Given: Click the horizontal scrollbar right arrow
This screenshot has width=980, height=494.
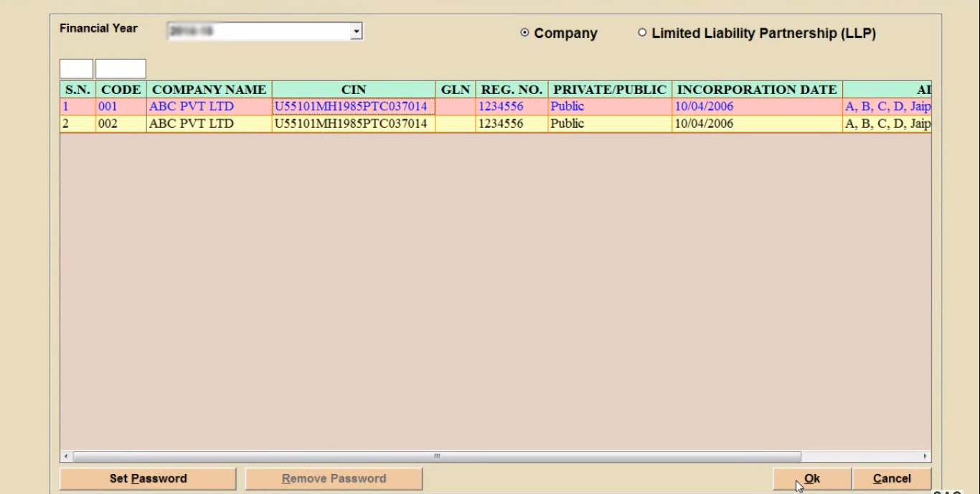Looking at the screenshot, I should [x=925, y=456].
